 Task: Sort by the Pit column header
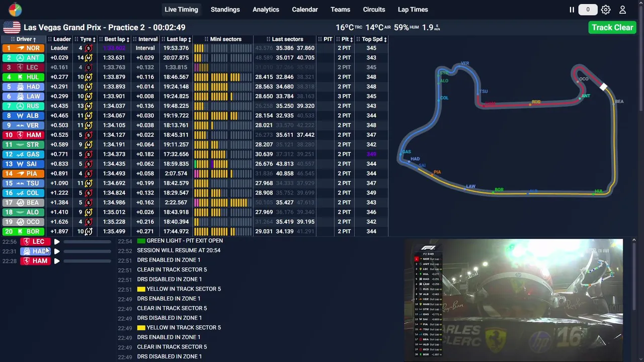345,39
